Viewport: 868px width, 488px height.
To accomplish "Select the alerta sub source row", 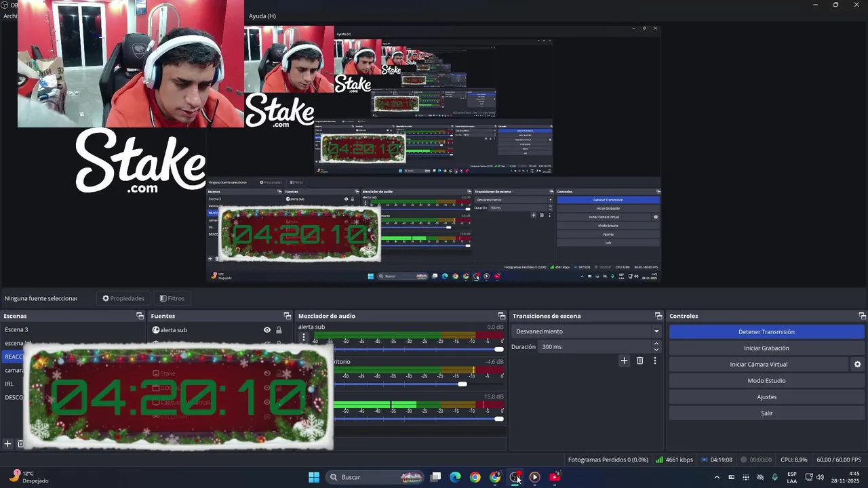I will coord(218,330).
